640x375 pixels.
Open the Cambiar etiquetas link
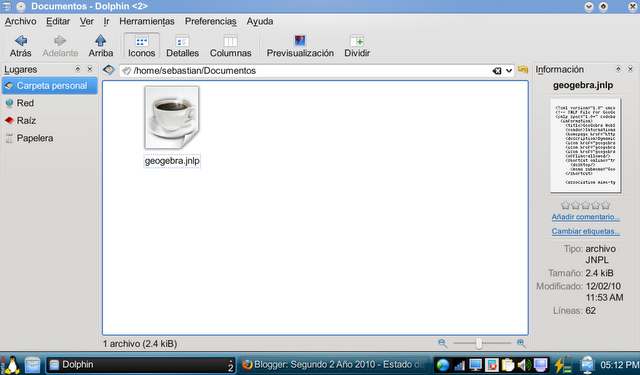(x=586, y=231)
